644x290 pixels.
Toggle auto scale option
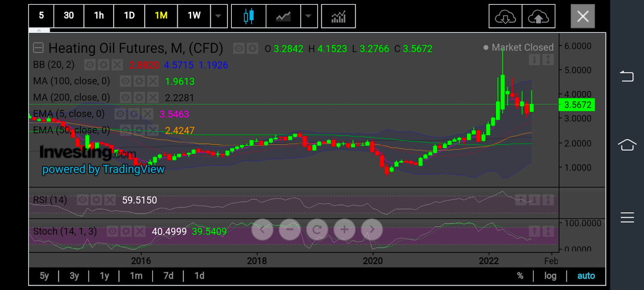click(586, 276)
